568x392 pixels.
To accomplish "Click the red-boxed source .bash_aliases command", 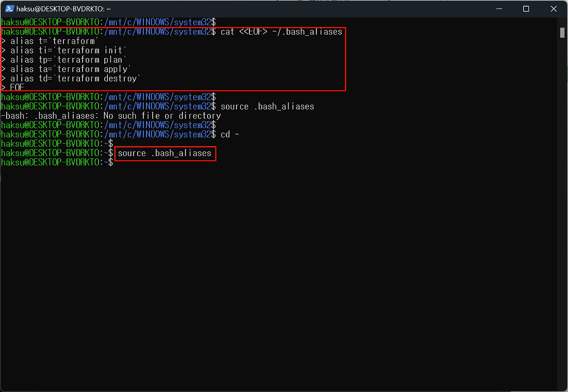I will pyautogui.click(x=165, y=153).
